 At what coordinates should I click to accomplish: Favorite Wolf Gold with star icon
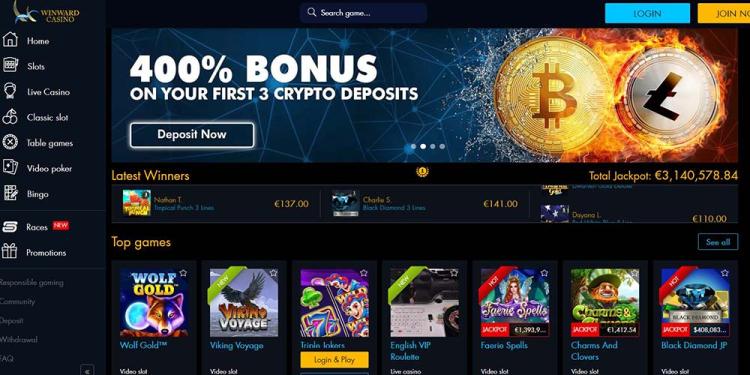(x=183, y=273)
